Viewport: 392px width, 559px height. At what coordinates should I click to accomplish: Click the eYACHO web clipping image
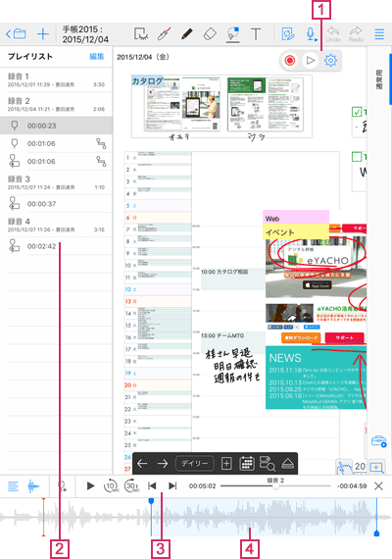coord(316,268)
